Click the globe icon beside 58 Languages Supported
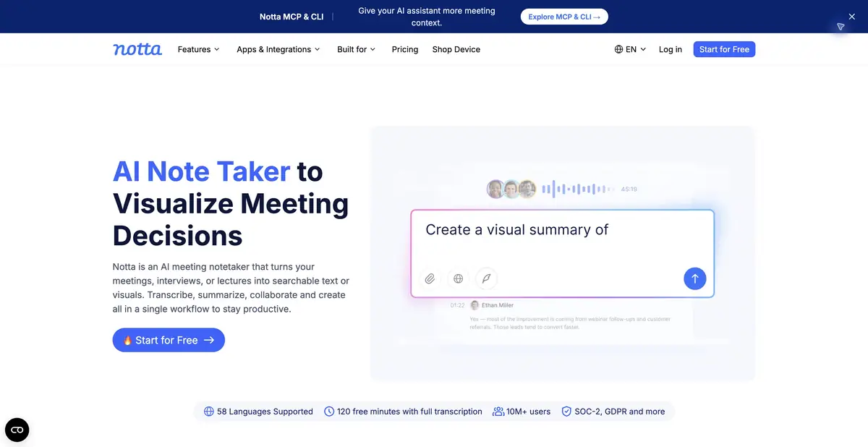 209,412
